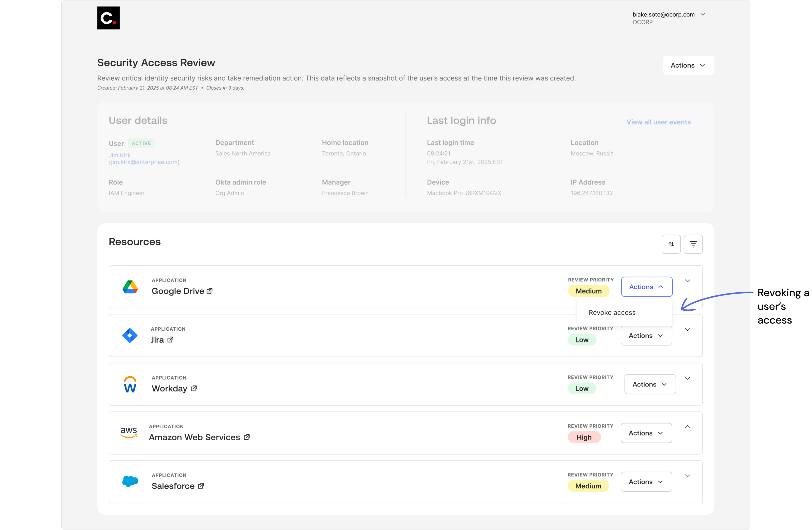Screen dimensions: 812x530
Task: Open View all user events link
Action: coord(658,122)
